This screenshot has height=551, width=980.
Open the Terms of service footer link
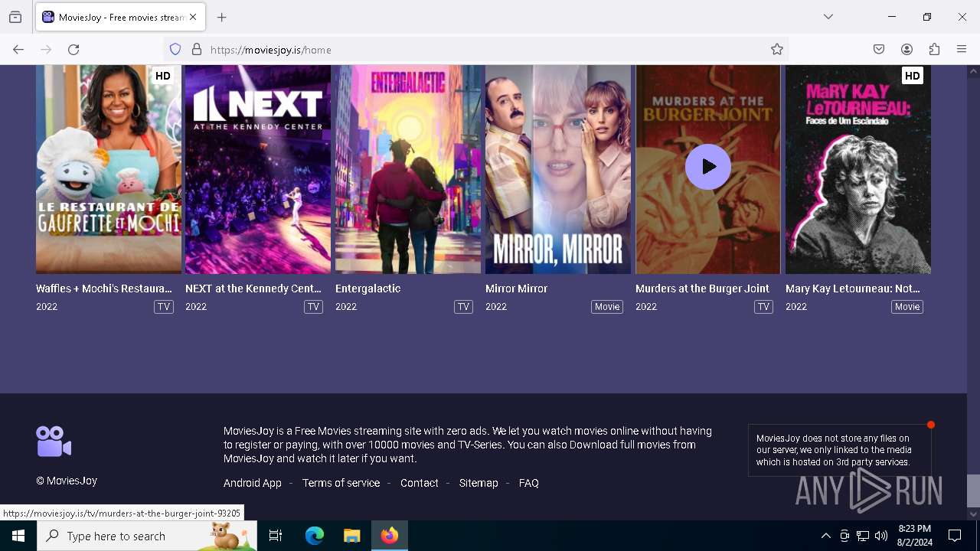coord(341,483)
